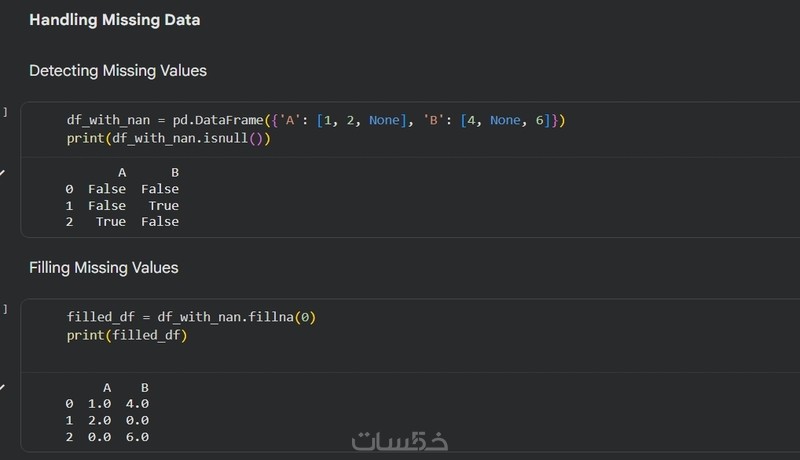Place cursor in the print(filled_df) line

(127, 335)
